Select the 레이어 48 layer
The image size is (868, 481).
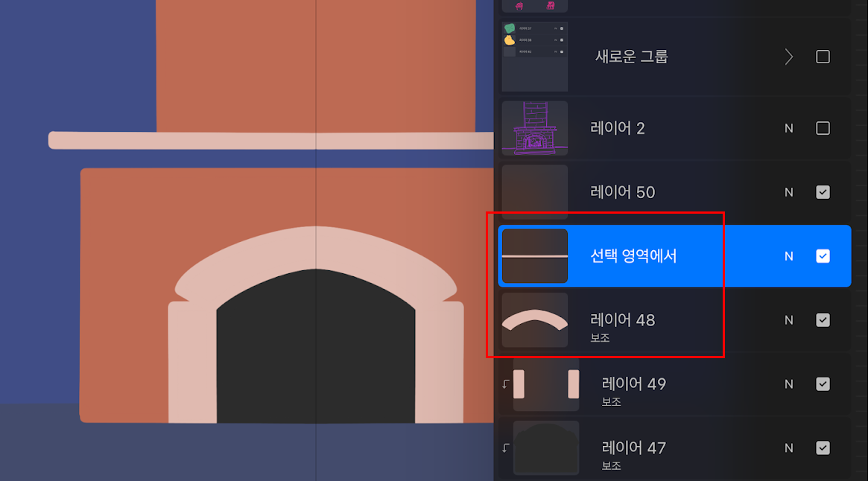pos(656,319)
